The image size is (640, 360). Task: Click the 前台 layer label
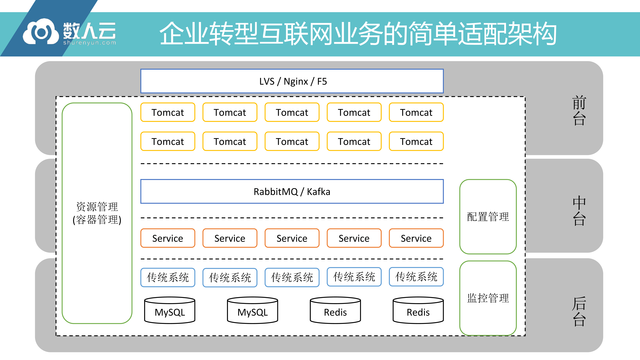tap(579, 110)
